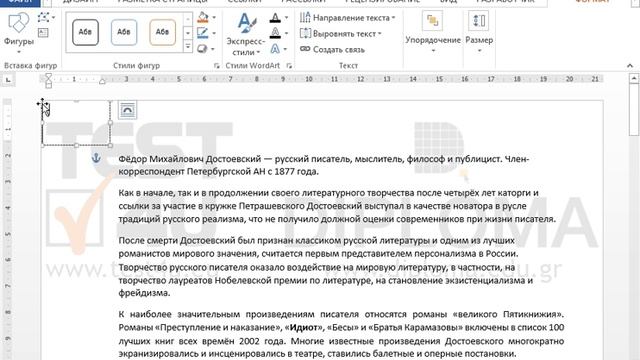Click the Shape Fill paint bucket icon
Viewport: 640px width, 360px height.
click(x=203, y=18)
